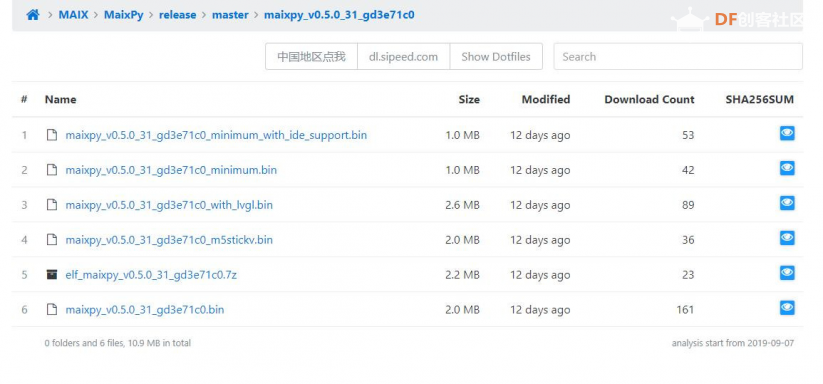Show SHA256SUM eye for m5stickv.bin row
Viewport: 823px width, 384px height.
pyautogui.click(x=787, y=238)
